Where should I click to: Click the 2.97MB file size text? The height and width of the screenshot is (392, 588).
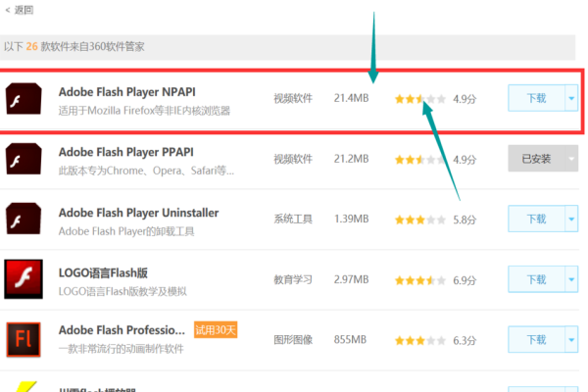pyautogui.click(x=352, y=280)
